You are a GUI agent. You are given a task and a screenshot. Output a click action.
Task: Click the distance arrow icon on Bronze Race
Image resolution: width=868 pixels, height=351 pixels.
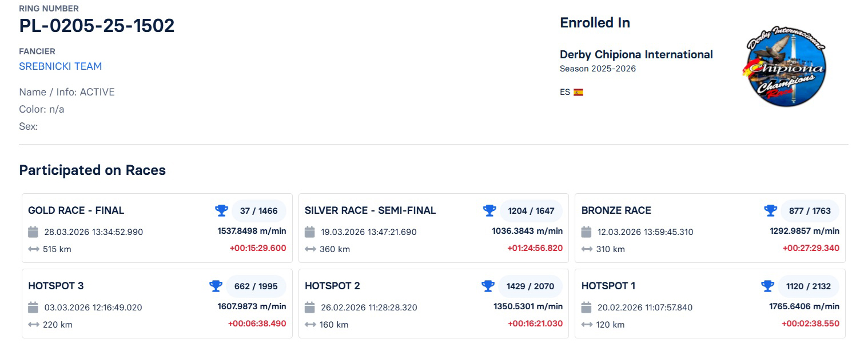click(587, 249)
